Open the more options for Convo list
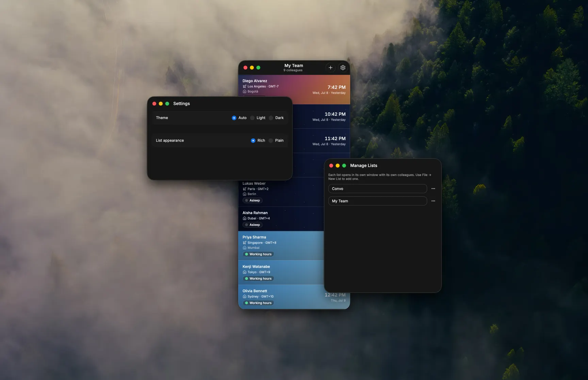The width and height of the screenshot is (588, 380). (433, 189)
